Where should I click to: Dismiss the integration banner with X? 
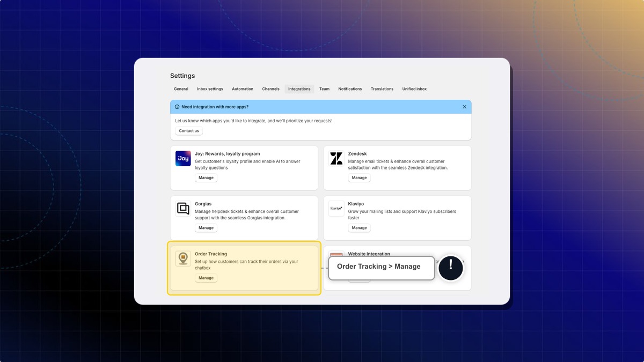pos(464,107)
